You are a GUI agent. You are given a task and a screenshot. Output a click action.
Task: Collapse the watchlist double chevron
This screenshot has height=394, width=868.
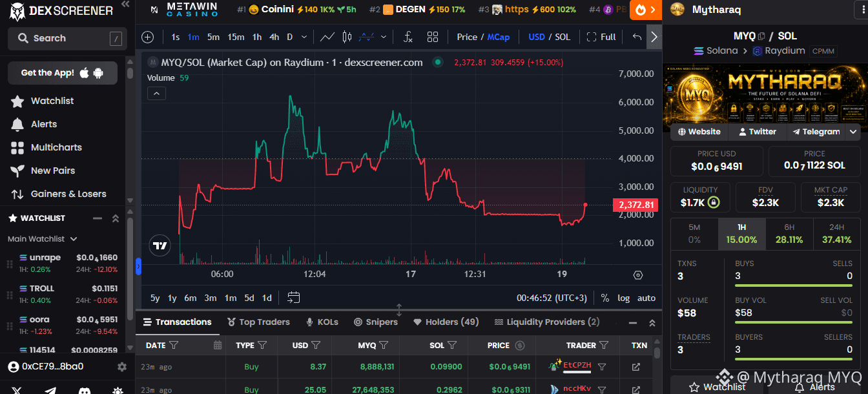pos(116,218)
